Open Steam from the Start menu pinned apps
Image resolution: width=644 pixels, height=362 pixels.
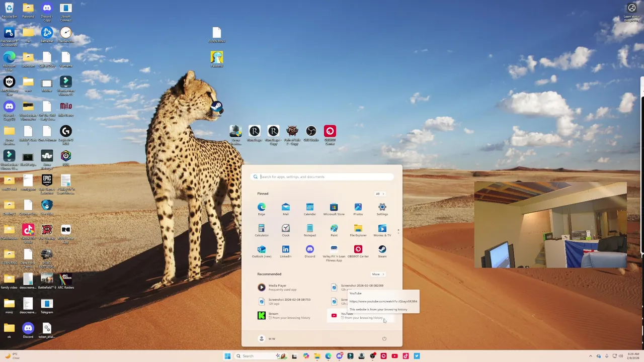coord(382,251)
